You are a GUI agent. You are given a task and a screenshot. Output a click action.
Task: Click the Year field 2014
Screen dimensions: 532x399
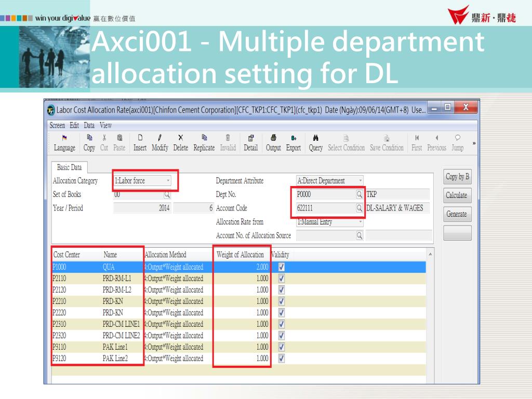click(x=142, y=208)
